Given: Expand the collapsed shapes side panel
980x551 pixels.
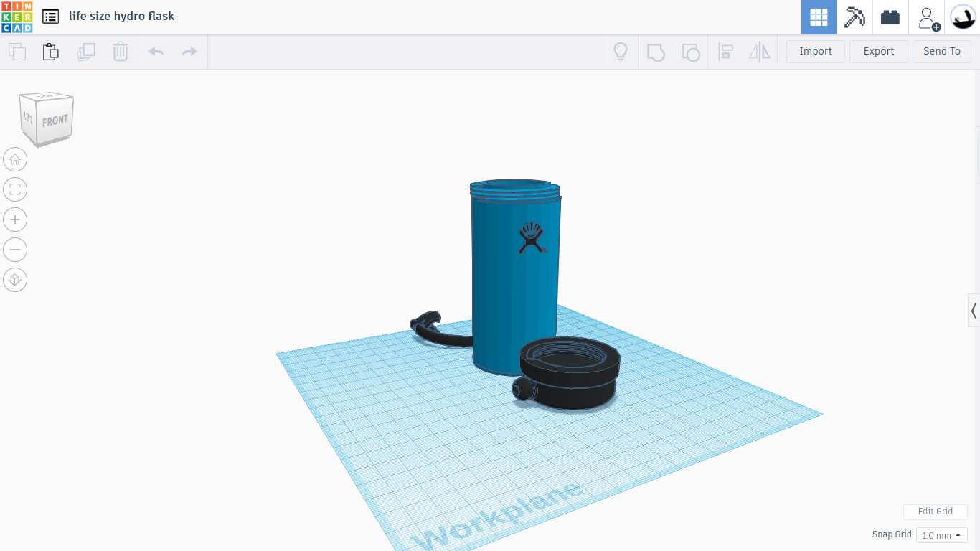Looking at the screenshot, I should [974, 311].
